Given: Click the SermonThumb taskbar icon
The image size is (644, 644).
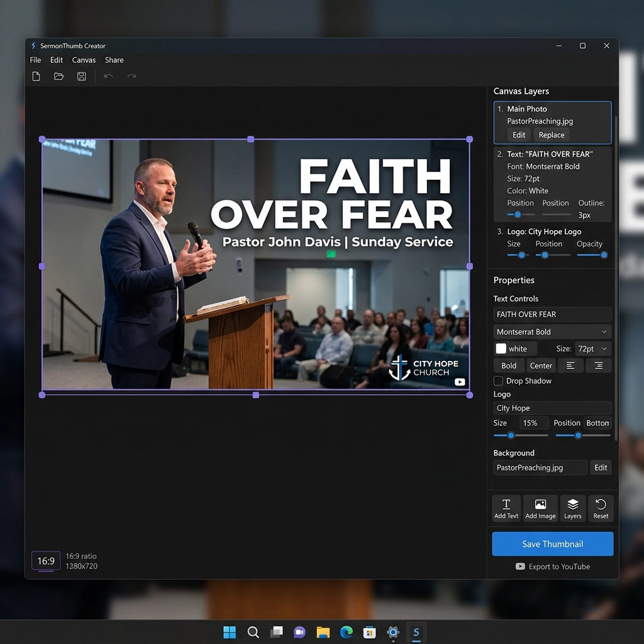Looking at the screenshot, I should pos(416,632).
